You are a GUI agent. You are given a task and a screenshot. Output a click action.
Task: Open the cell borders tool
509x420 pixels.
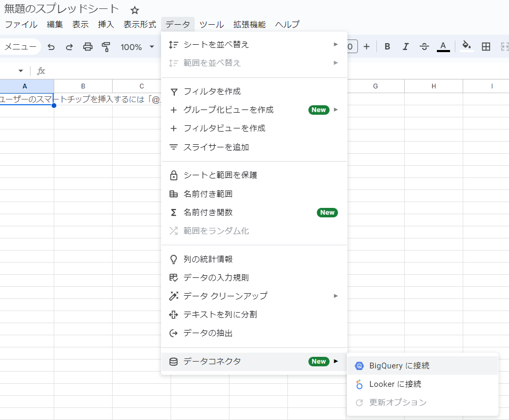pyautogui.click(x=486, y=47)
